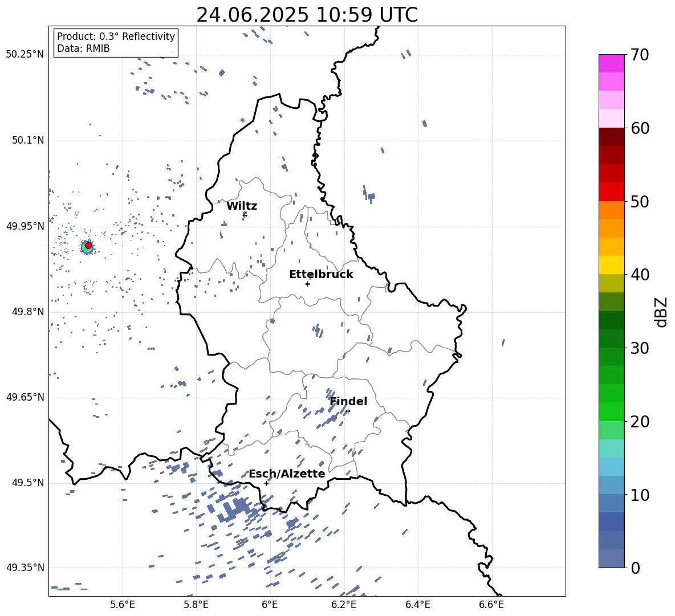Screen dimensions: 675x616
Task: Click the latitude label 49.5°N
Action: point(27,483)
